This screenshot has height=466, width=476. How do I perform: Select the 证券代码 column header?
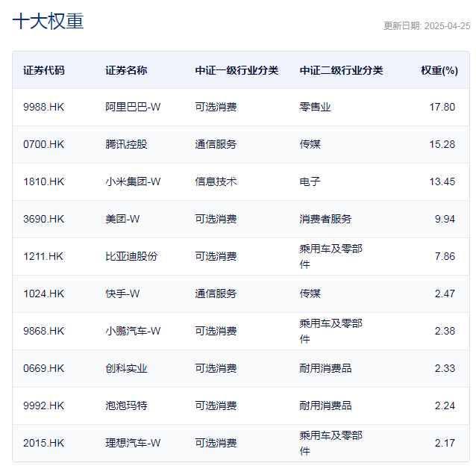44,70
